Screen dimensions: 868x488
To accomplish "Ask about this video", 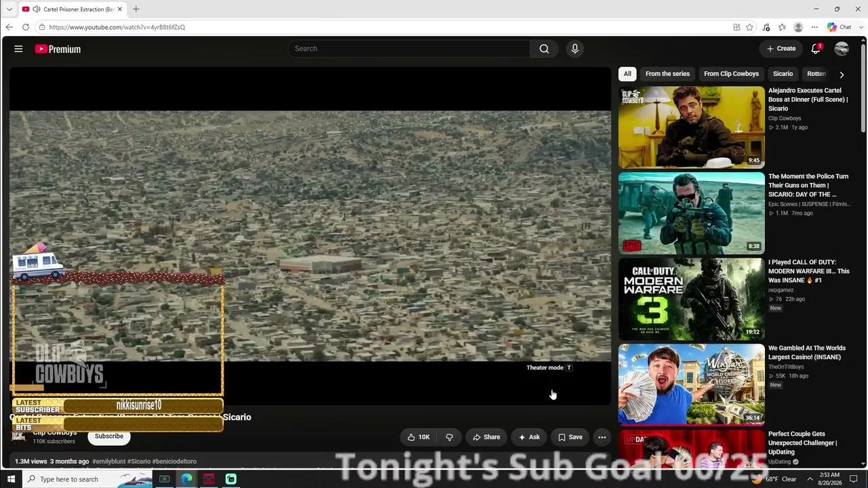I will click(x=529, y=437).
